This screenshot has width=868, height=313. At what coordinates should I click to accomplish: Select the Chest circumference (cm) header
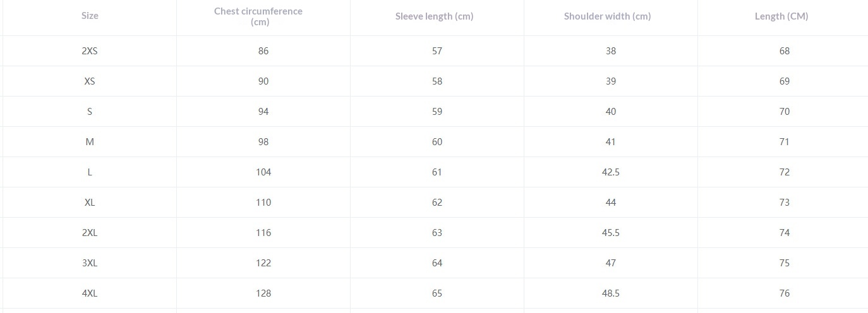(258, 16)
